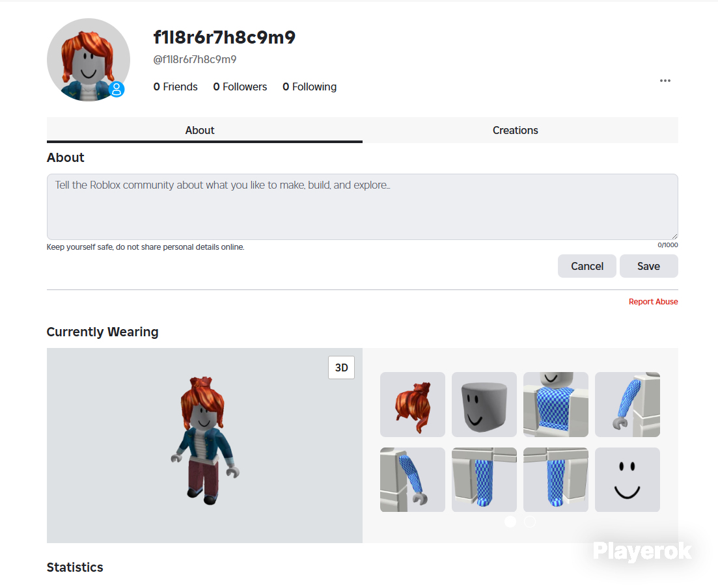
Task: Click the 'Keep yourself safe' notice text
Action: point(146,247)
